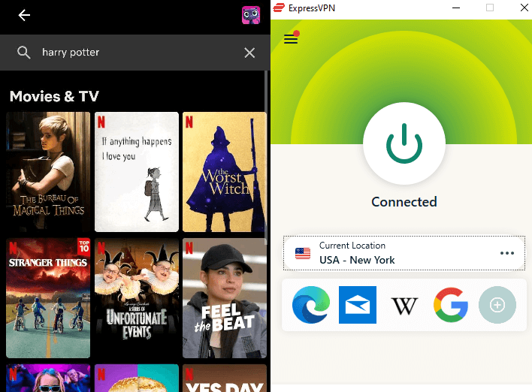Open The Worst Witch title
This screenshot has width=532, height=392.
pyautogui.click(x=224, y=172)
